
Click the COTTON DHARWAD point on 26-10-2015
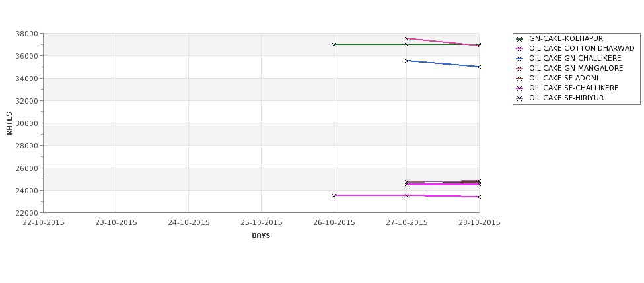tap(334, 196)
